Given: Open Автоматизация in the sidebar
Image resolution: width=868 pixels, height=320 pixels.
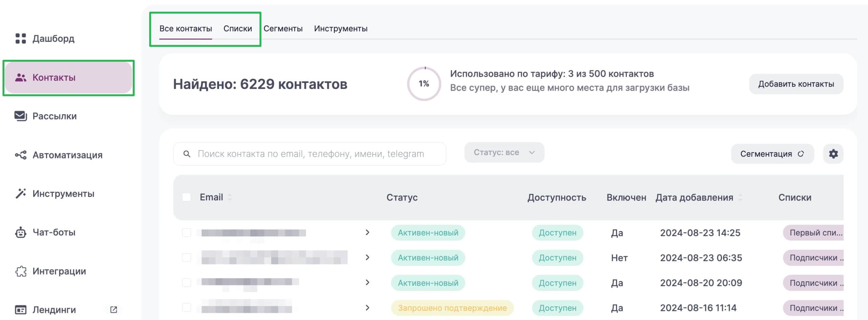Looking at the screenshot, I should click(68, 155).
